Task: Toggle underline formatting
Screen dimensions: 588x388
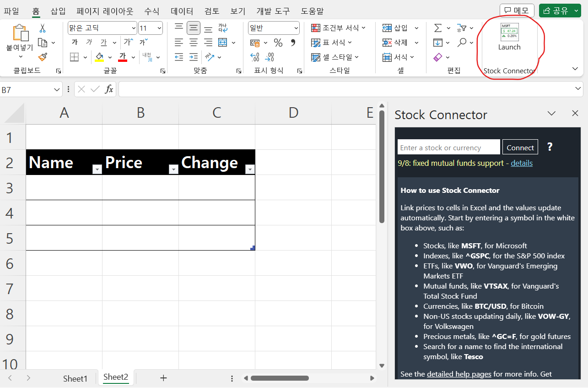Action: pyautogui.click(x=104, y=42)
